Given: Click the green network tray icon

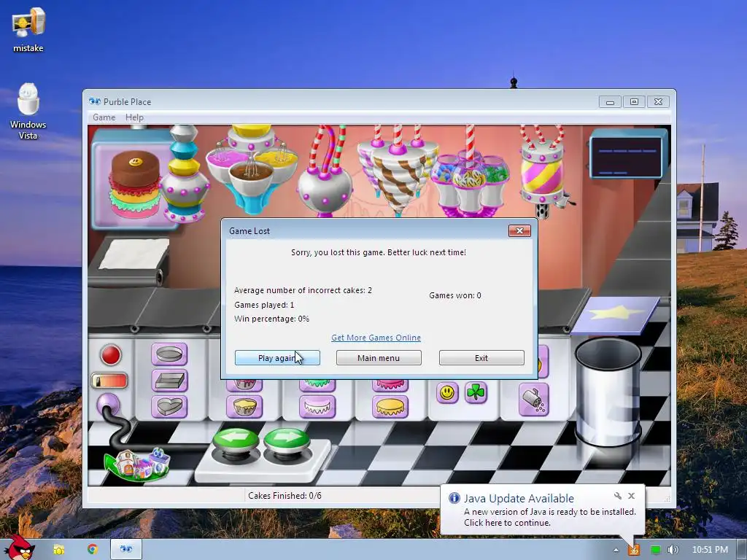Looking at the screenshot, I should [x=656, y=550].
